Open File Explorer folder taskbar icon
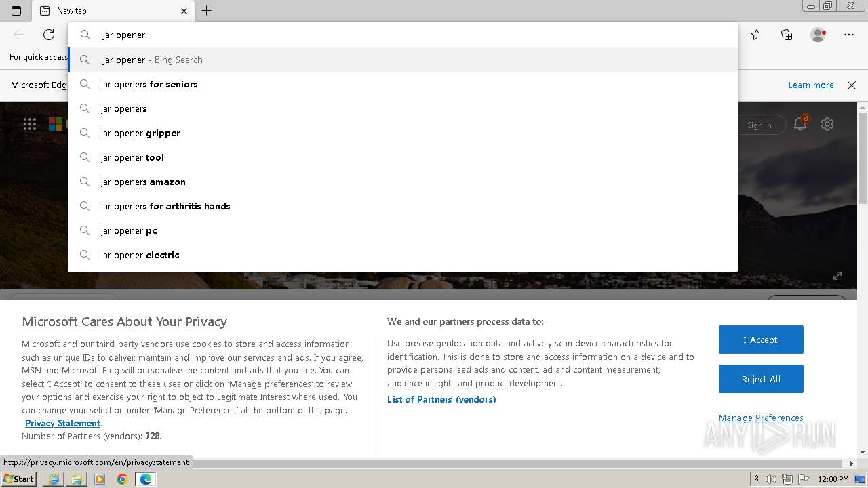868x488 pixels. pos(77,479)
